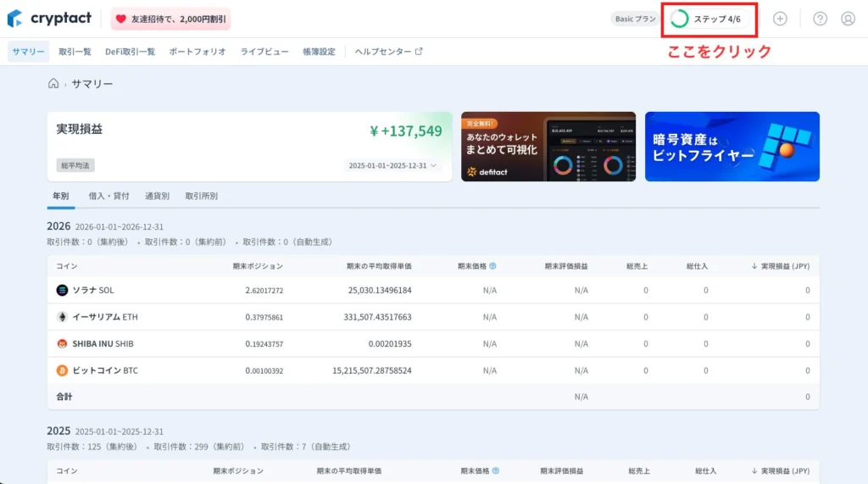
Task: Open the 取引一覧 menu item
Action: 75,52
